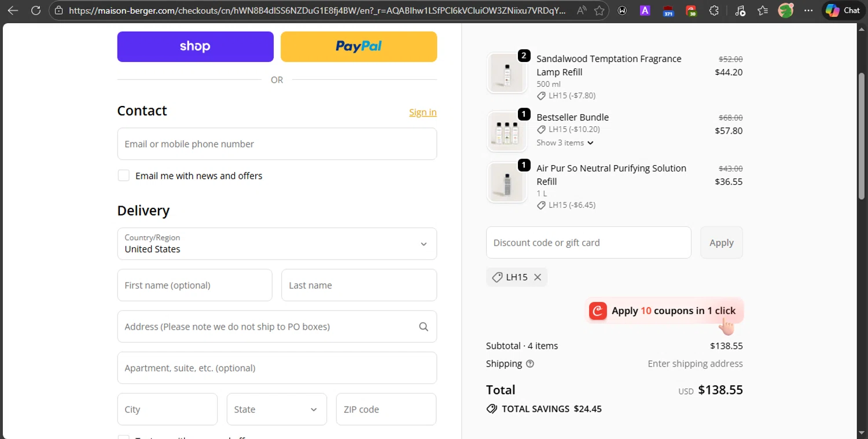Click 'Air Pur So Neutral Purifying Solution Refill' title
The width and height of the screenshot is (868, 439).
(611, 175)
